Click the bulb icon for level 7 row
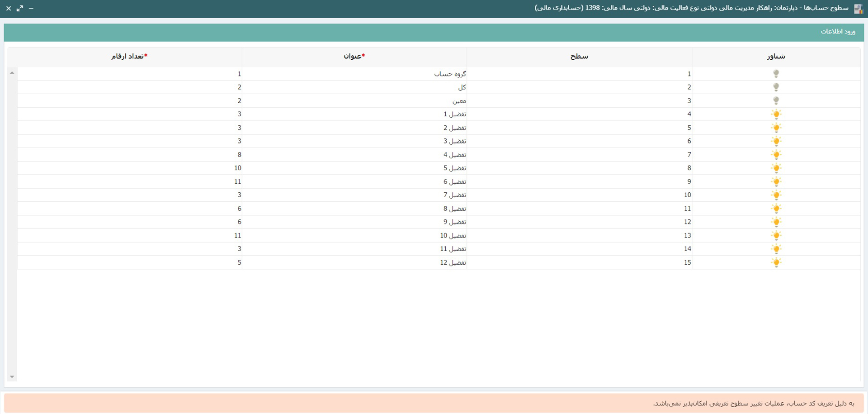868x414 pixels. pos(776,155)
